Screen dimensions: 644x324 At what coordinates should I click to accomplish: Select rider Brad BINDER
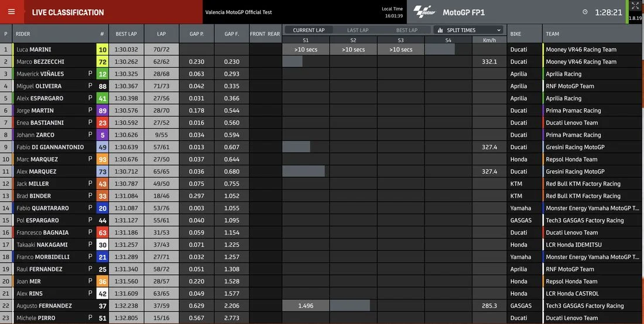point(34,196)
